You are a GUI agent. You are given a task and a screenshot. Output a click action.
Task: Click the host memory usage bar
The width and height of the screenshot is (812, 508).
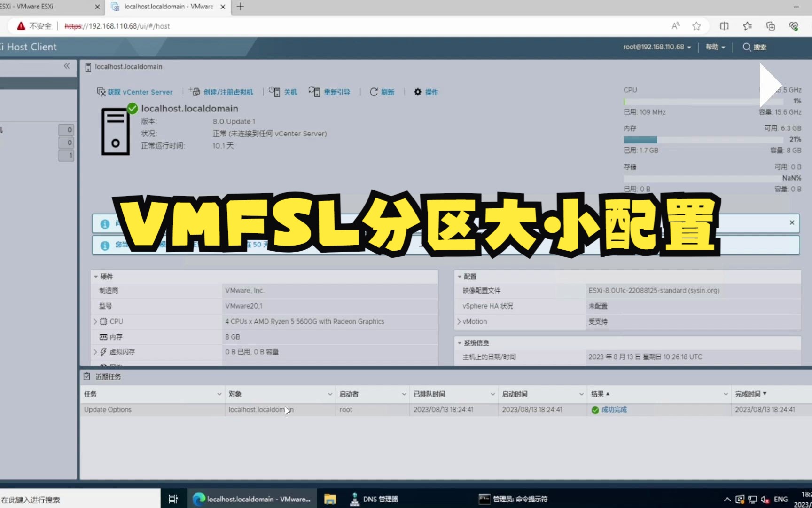coord(703,140)
